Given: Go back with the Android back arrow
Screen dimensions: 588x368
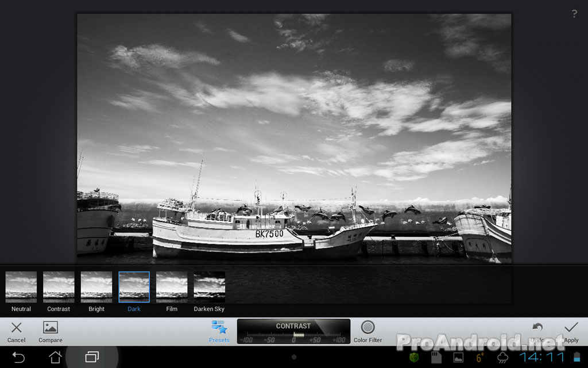Looking at the screenshot, I should 18,357.
